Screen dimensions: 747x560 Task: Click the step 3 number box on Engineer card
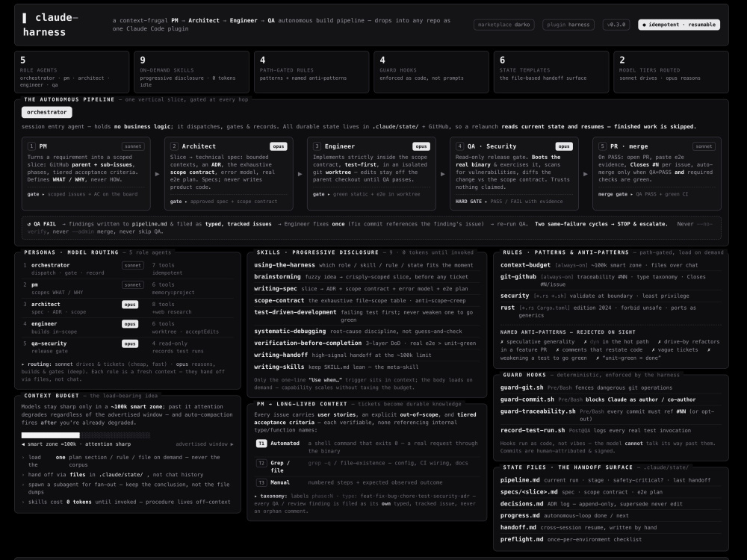[317, 146]
